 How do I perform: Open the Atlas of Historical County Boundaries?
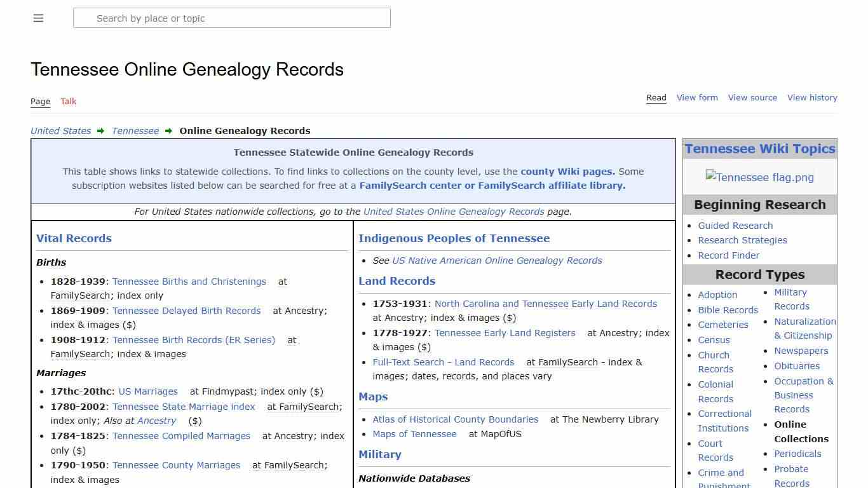[x=455, y=419]
